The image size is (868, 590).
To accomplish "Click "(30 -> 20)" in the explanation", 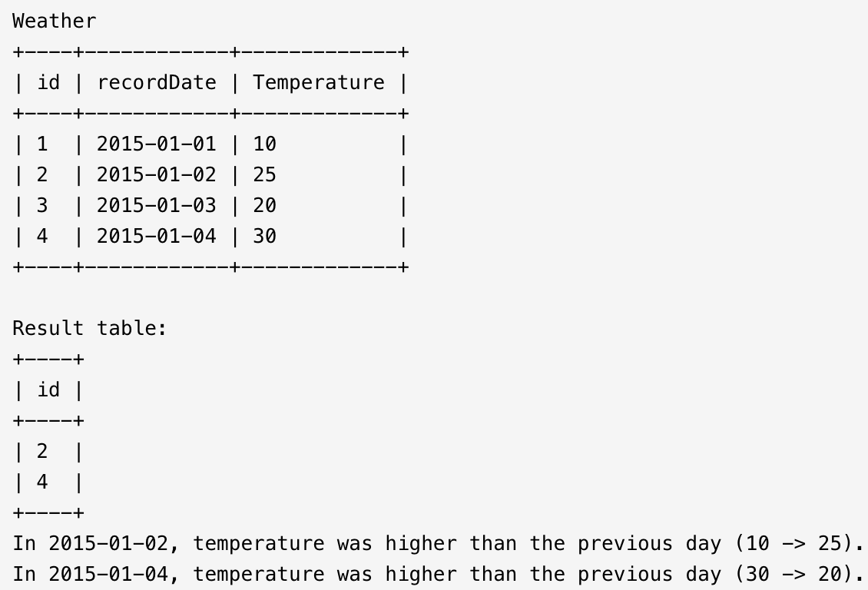I will (794, 575).
